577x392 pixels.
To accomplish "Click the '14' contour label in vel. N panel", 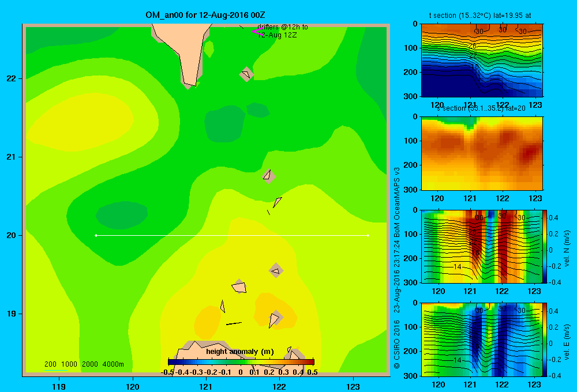I will tap(457, 266).
